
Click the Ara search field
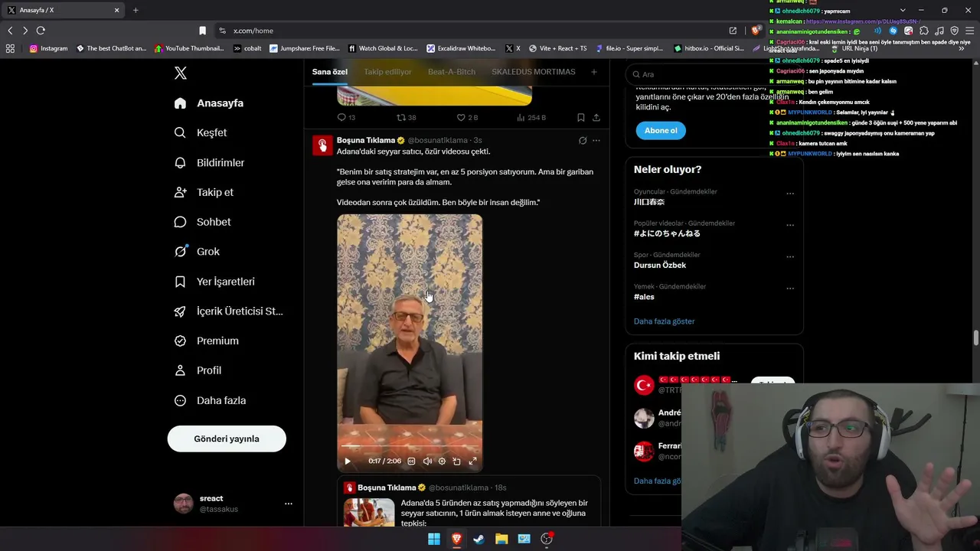pos(714,74)
